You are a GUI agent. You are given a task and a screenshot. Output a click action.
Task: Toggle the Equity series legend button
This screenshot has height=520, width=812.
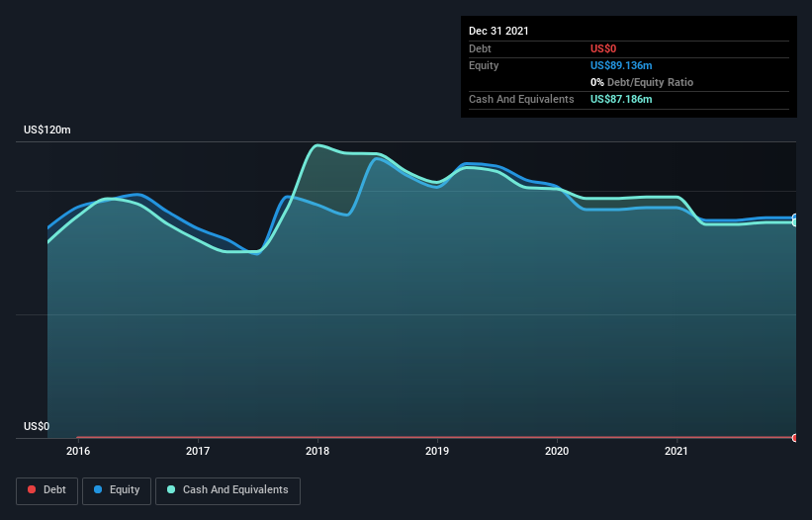(x=117, y=490)
